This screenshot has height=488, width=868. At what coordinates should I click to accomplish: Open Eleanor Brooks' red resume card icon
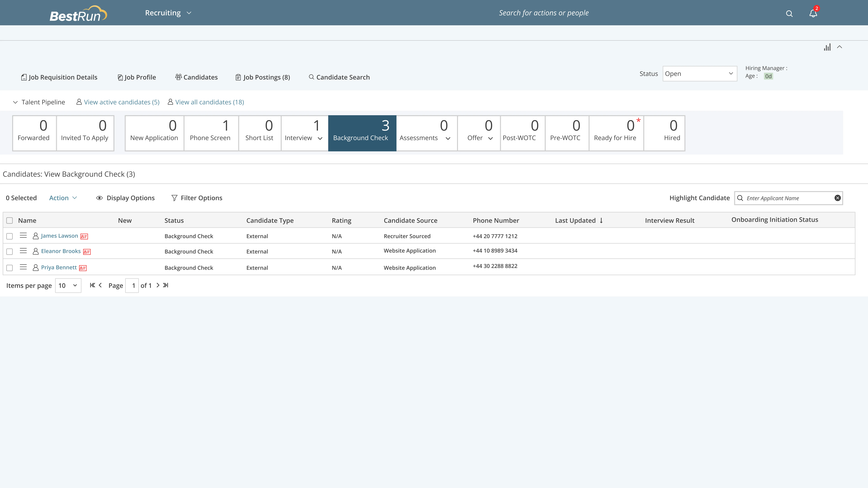click(x=87, y=252)
